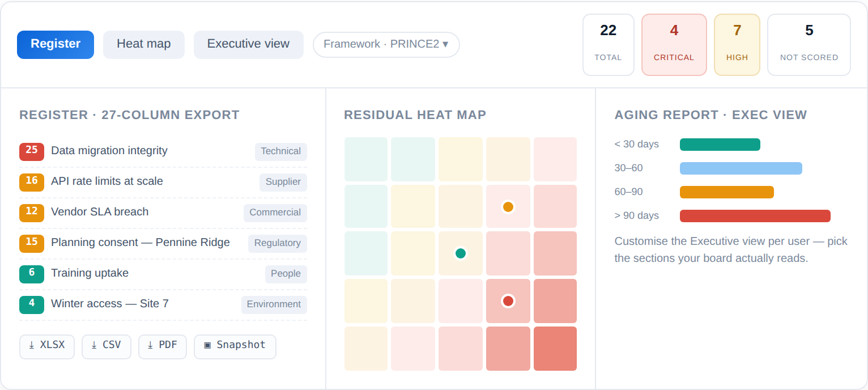Click the darkest red heat map cell

[x=555, y=349]
